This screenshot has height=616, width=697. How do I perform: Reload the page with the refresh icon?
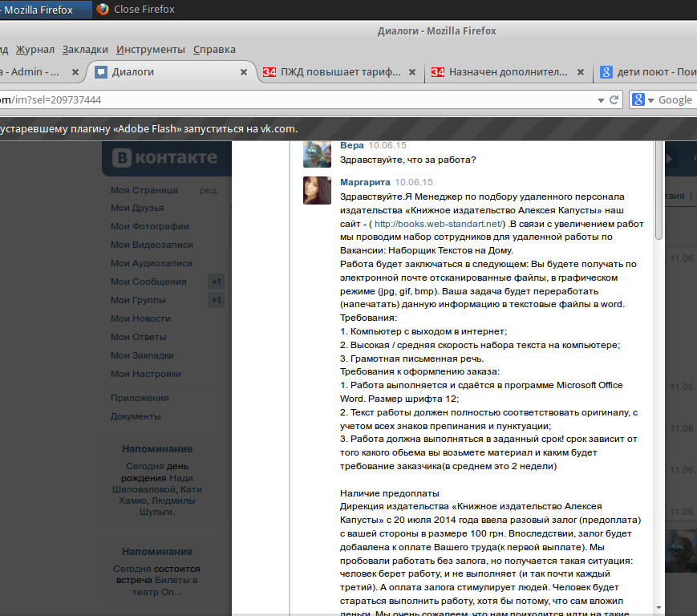(x=614, y=100)
